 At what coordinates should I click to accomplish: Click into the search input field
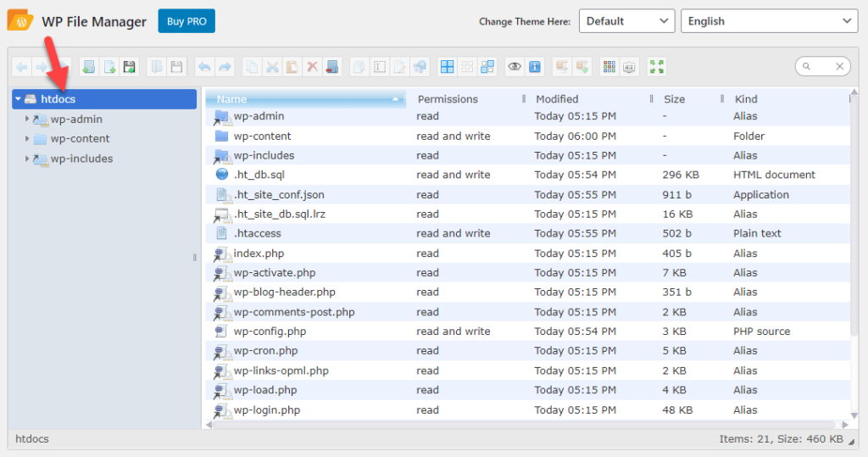point(821,66)
